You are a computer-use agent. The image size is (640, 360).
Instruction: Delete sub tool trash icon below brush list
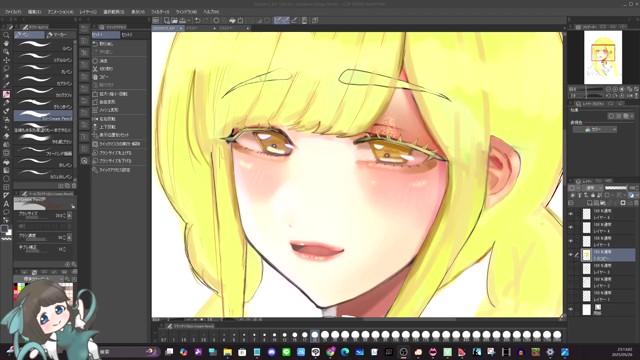74,186
